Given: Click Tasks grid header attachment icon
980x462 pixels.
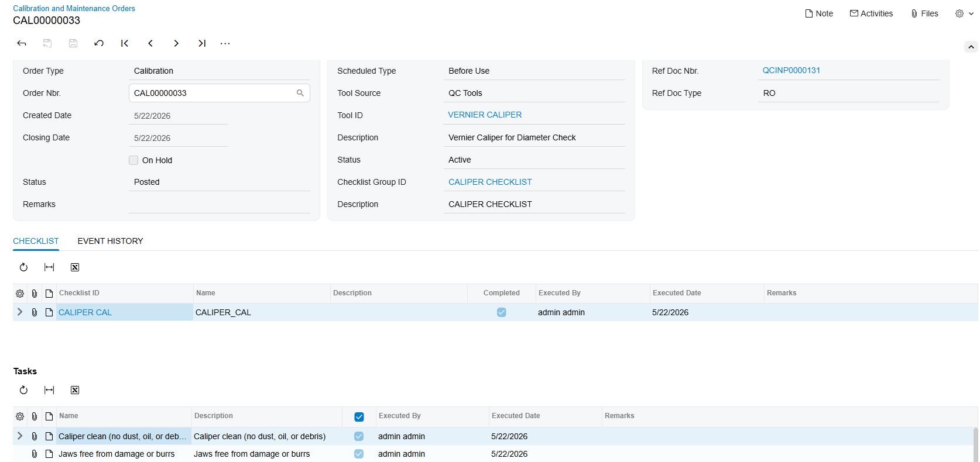Looking at the screenshot, I should click(x=35, y=416).
